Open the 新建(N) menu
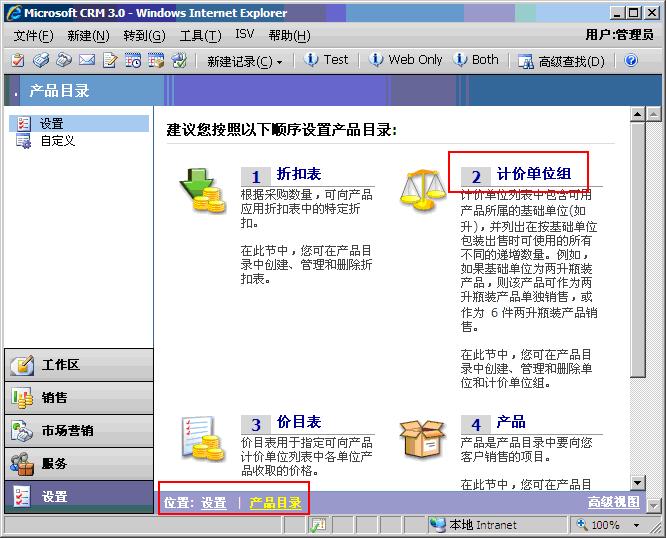This screenshot has height=538, width=666. pyautogui.click(x=88, y=36)
